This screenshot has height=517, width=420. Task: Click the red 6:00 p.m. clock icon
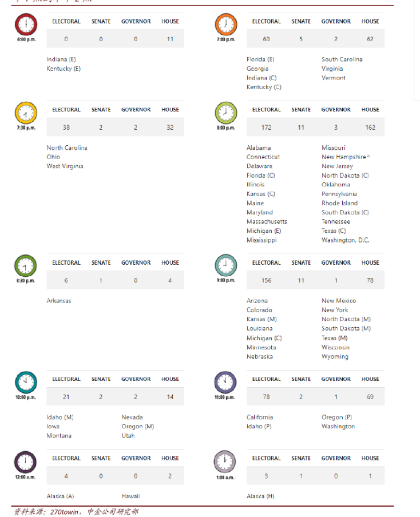25,24
